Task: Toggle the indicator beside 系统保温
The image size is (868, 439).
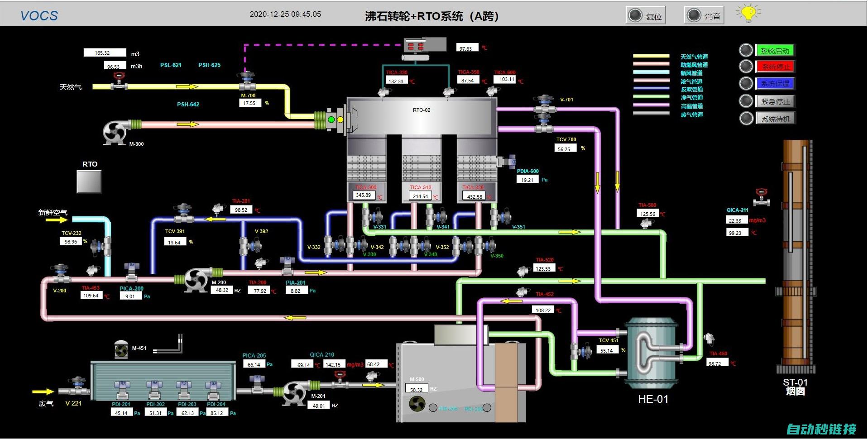Action: [x=746, y=84]
